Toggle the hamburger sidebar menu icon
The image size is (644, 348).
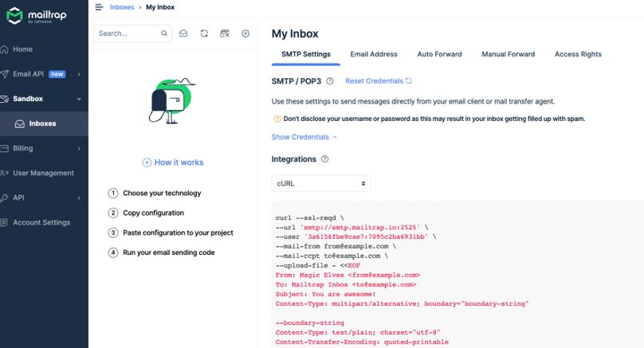coord(99,7)
